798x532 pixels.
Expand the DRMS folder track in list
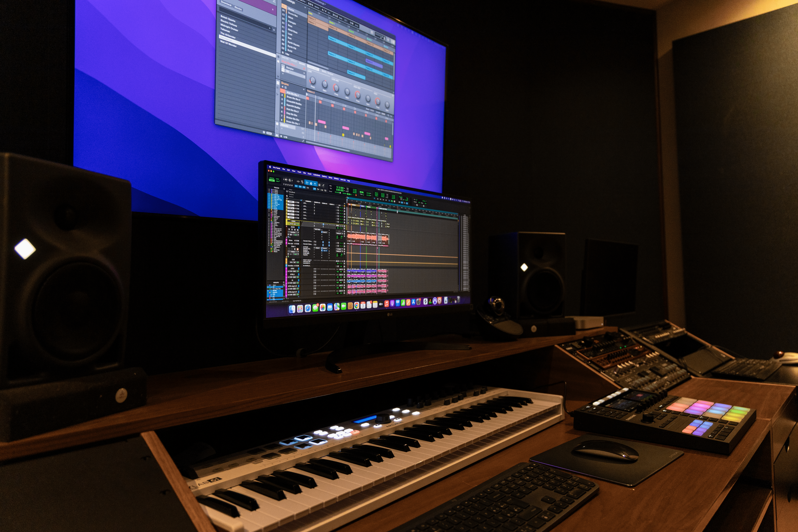[x=273, y=210]
